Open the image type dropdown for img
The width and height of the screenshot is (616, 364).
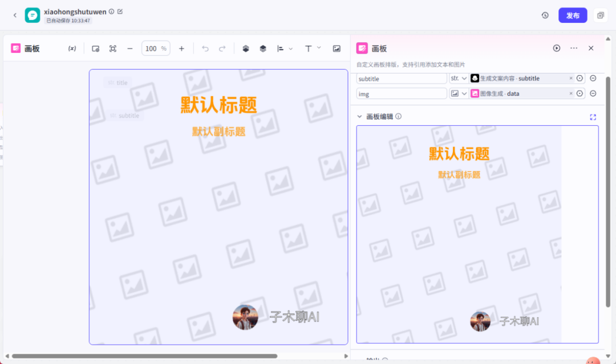459,93
